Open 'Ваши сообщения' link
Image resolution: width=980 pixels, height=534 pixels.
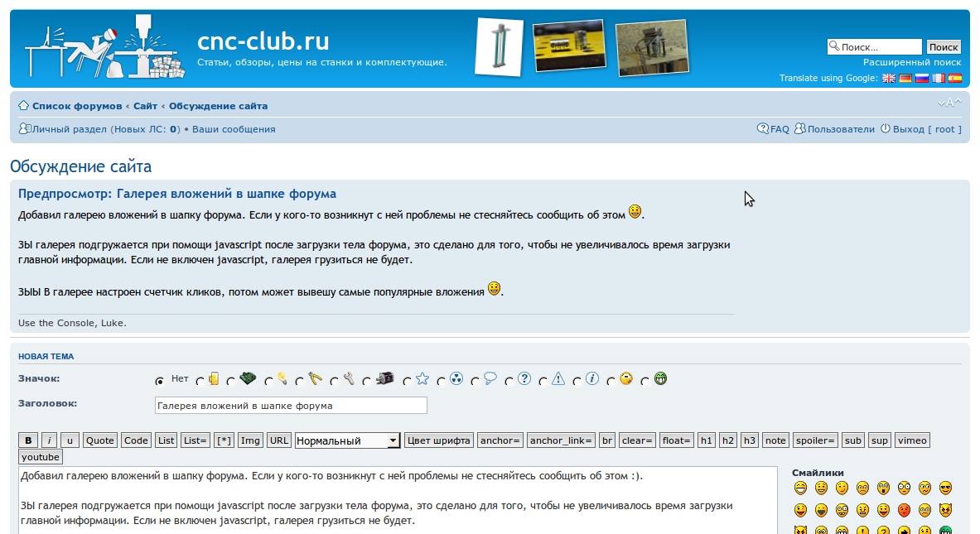coord(234,129)
